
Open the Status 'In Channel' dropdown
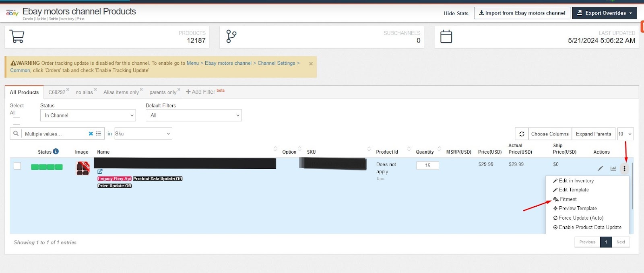88,115
